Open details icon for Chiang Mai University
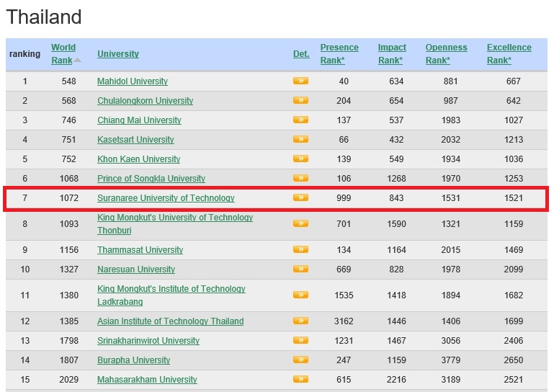The image size is (554, 392). 300,120
